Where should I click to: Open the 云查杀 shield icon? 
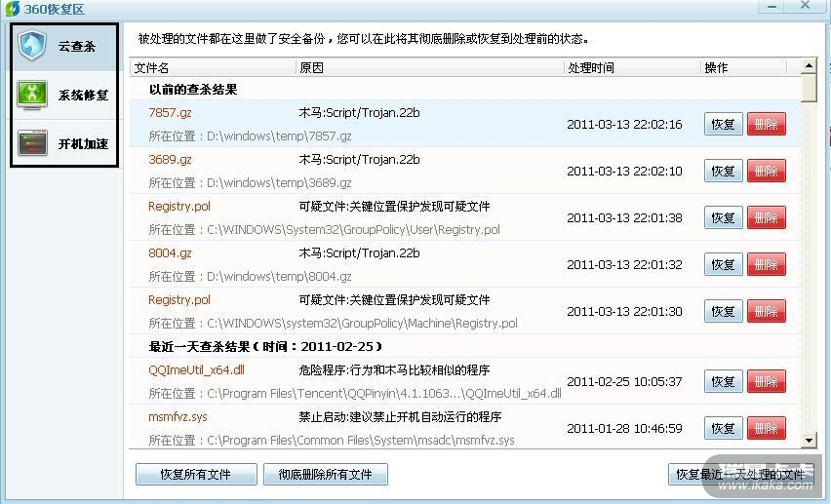pyautogui.click(x=32, y=46)
